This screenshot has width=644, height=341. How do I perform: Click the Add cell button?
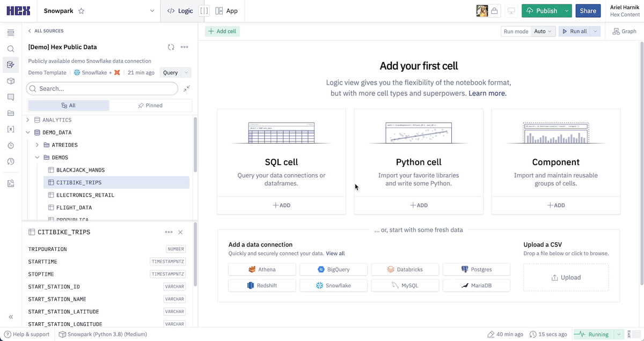[222, 31]
